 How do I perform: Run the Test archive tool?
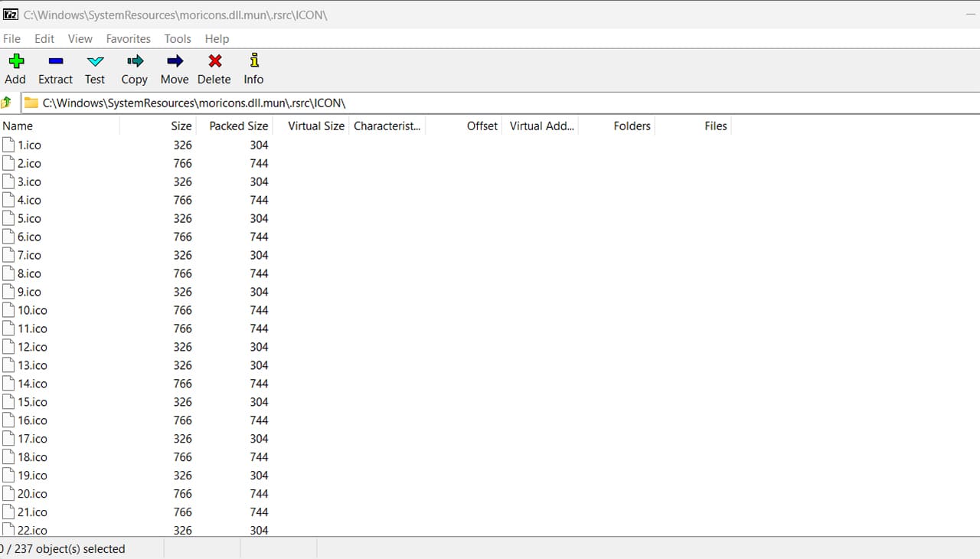point(95,60)
